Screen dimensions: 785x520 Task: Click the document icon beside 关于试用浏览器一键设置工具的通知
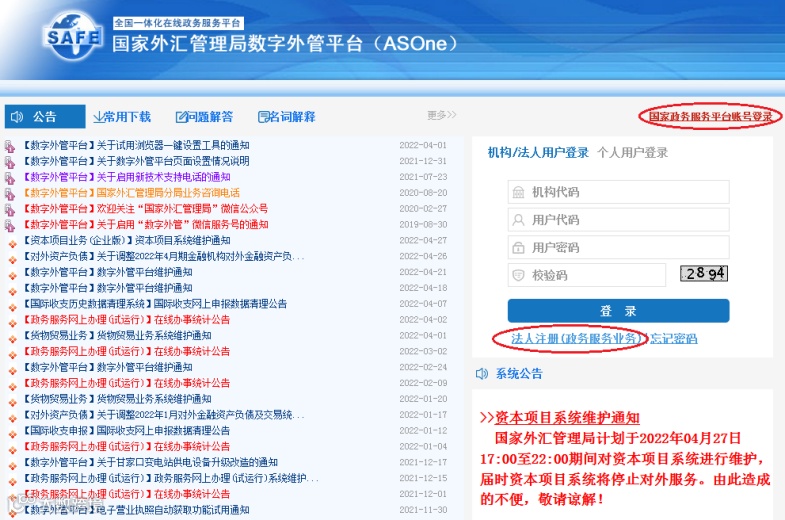tap(10, 146)
